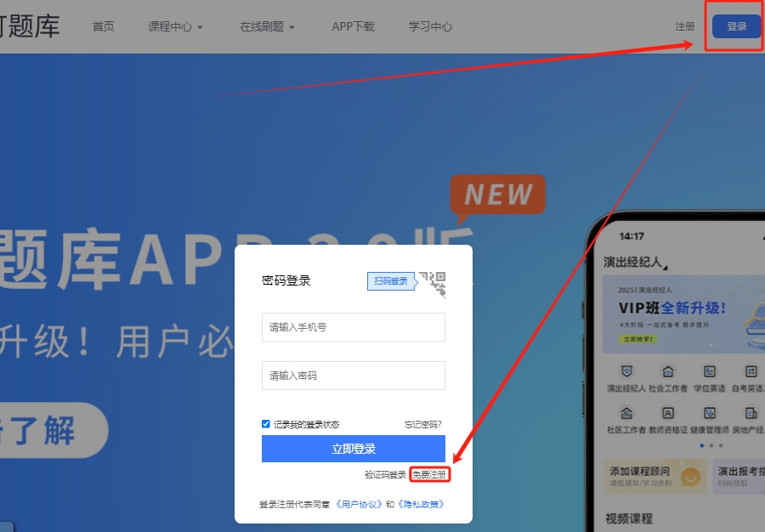The image size is (765, 532).
Task: Click the 立即登录 button
Action: (x=354, y=449)
